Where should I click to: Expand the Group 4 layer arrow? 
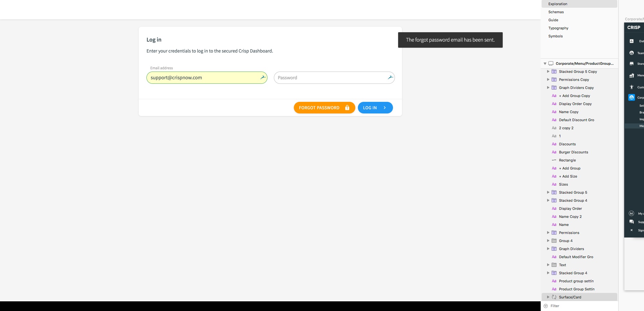pyautogui.click(x=548, y=241)
